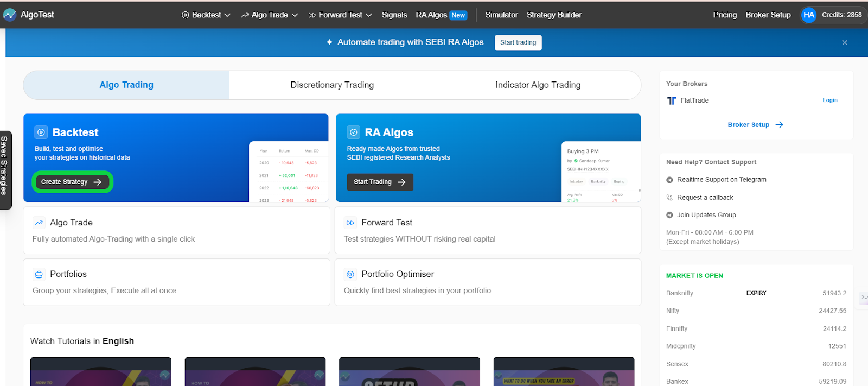Open the Portfolios card
The image size is (868, 386).
(x=176, y=282)
